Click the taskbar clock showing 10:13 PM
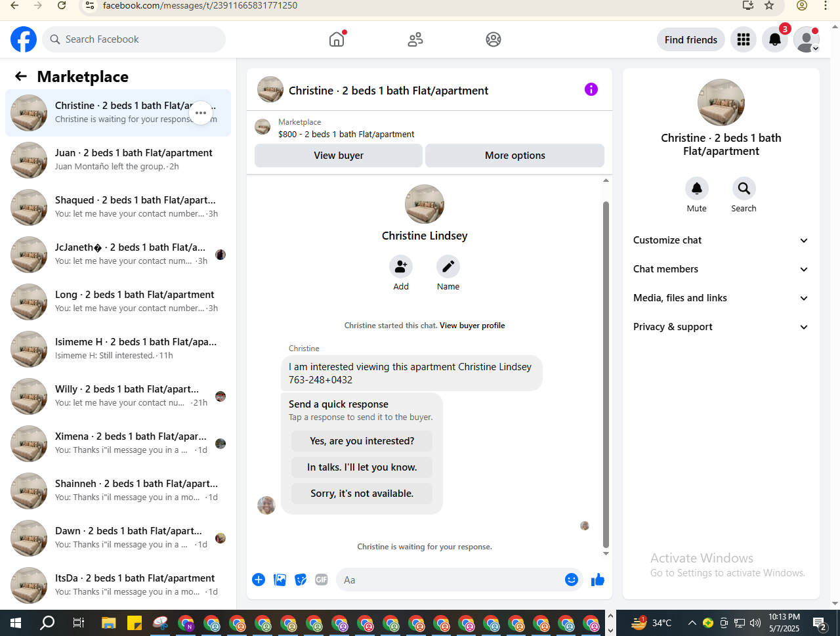 [784, 623]
